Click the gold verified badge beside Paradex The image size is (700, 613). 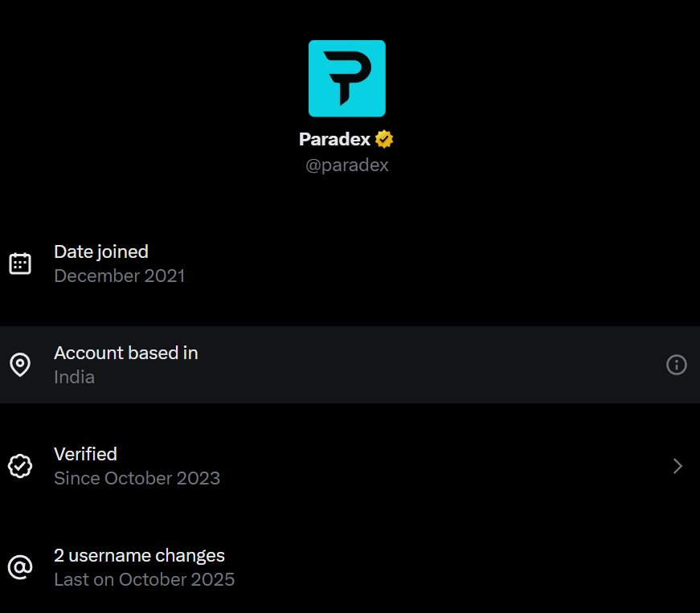384,139
